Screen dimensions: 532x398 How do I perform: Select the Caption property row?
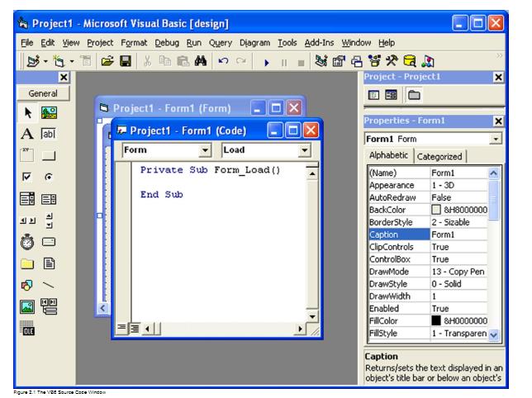pyautogui.click(x=428, y=235)
